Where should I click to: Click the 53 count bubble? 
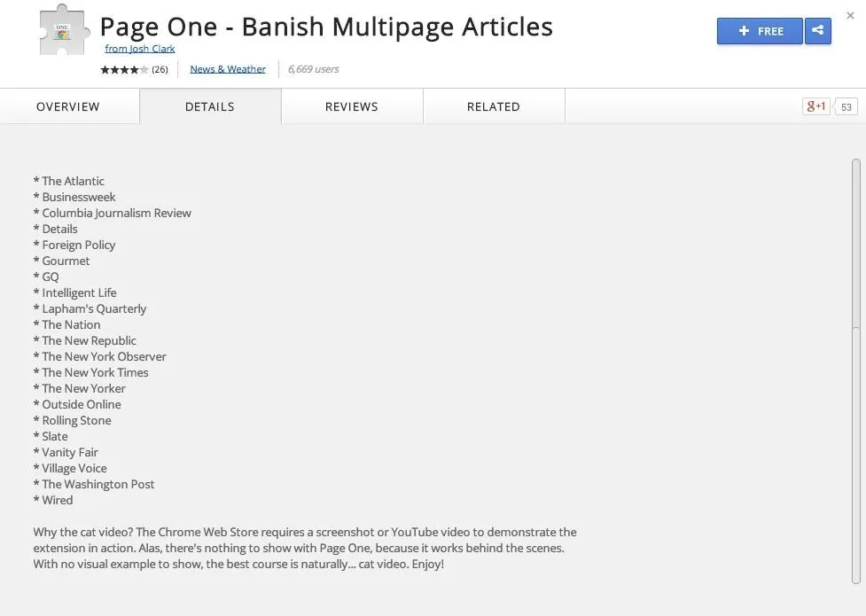pos(846,106)
